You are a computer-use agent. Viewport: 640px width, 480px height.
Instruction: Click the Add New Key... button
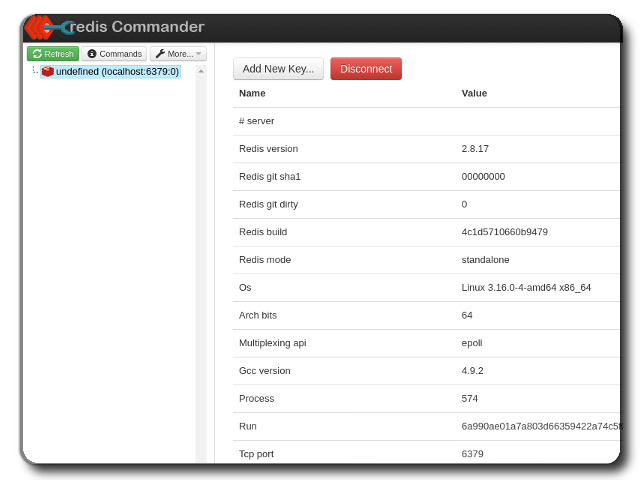pos(278,69)
